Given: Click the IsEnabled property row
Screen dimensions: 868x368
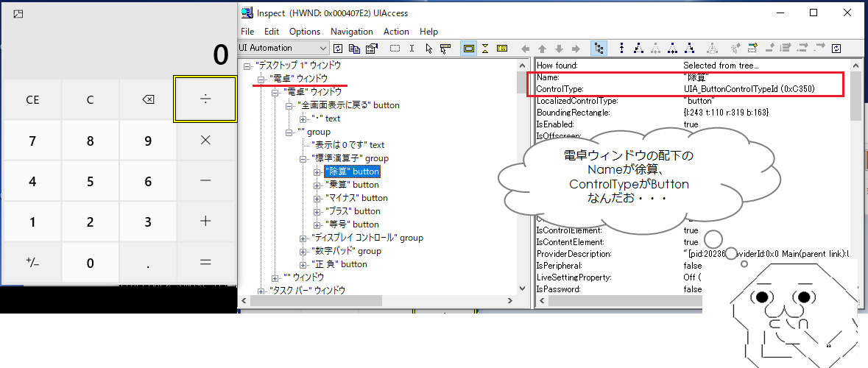Looking at the screenshot, I should (692, 124).
